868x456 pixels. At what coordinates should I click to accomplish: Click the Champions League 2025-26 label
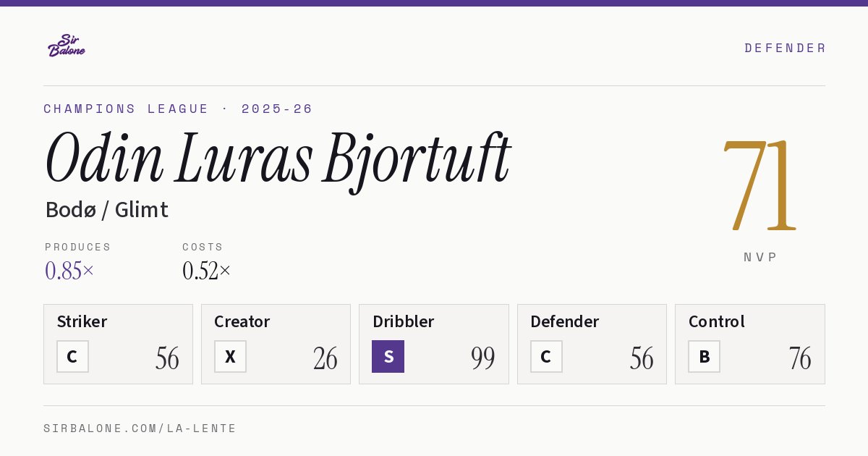(178, 109)
